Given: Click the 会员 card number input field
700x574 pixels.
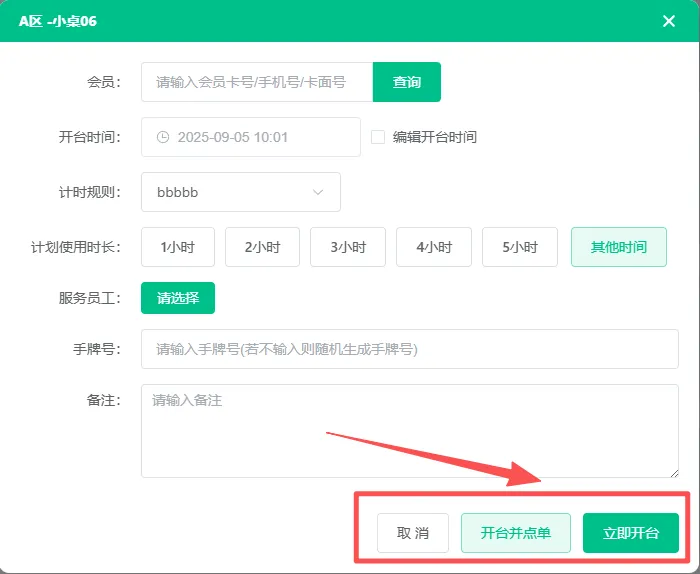Looking at the screenshot, I should coord(257,82).
